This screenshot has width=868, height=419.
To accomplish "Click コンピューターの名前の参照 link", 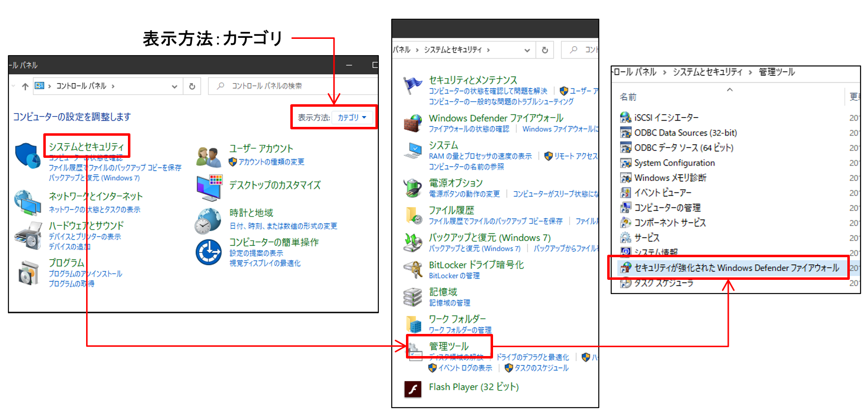I will [x=466, y=167].
